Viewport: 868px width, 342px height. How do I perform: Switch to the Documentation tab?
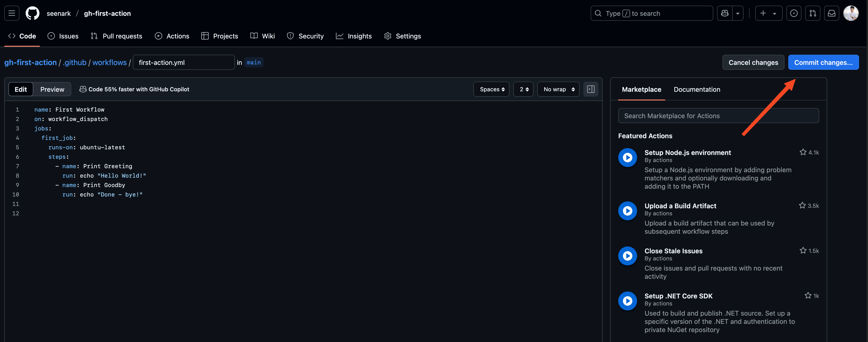point(697,89)
